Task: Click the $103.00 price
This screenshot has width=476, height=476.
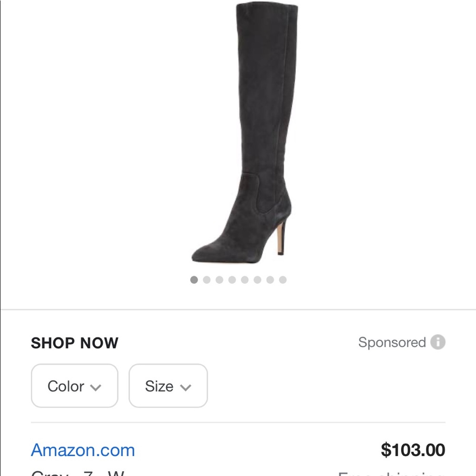Action: pyautogui.click(x=412, y=450)
